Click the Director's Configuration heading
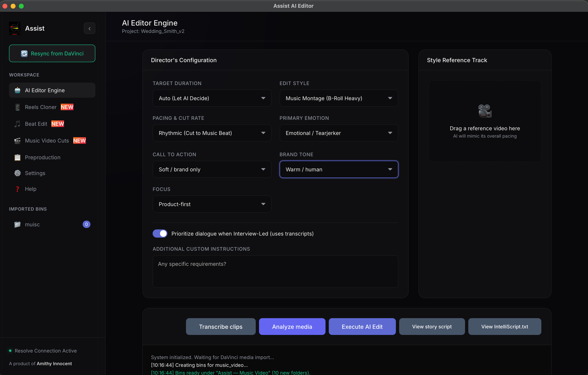The width and height of the screenshot is (588, 375). pos(184,60)
